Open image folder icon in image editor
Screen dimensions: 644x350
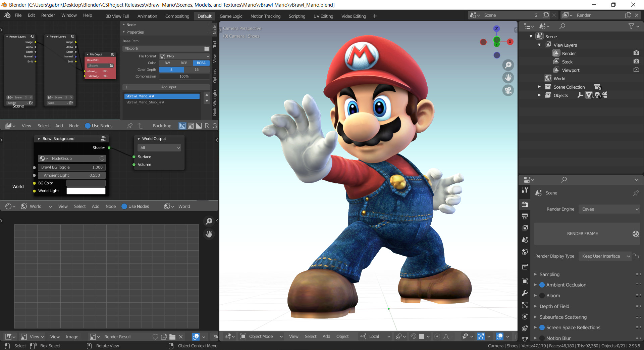pyautogui.click(x=172, y=337)
